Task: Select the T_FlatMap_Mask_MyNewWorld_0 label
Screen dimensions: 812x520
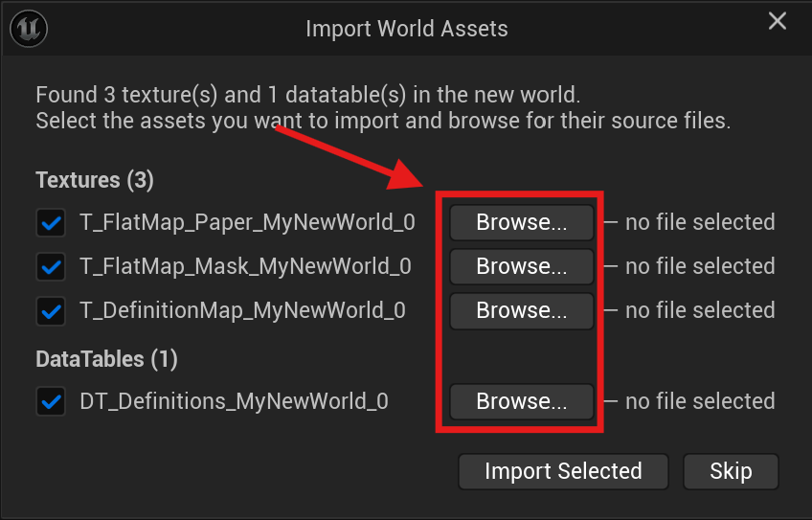Action: [x=245, y=267]
